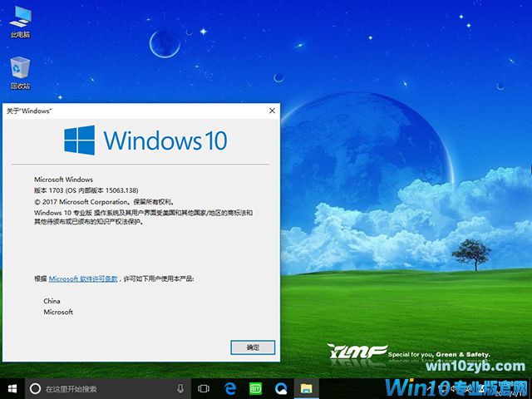Click the Cortana circle icon
This screenshot has width=532, height=399.
pyautogui.click(x=35, y=388)
